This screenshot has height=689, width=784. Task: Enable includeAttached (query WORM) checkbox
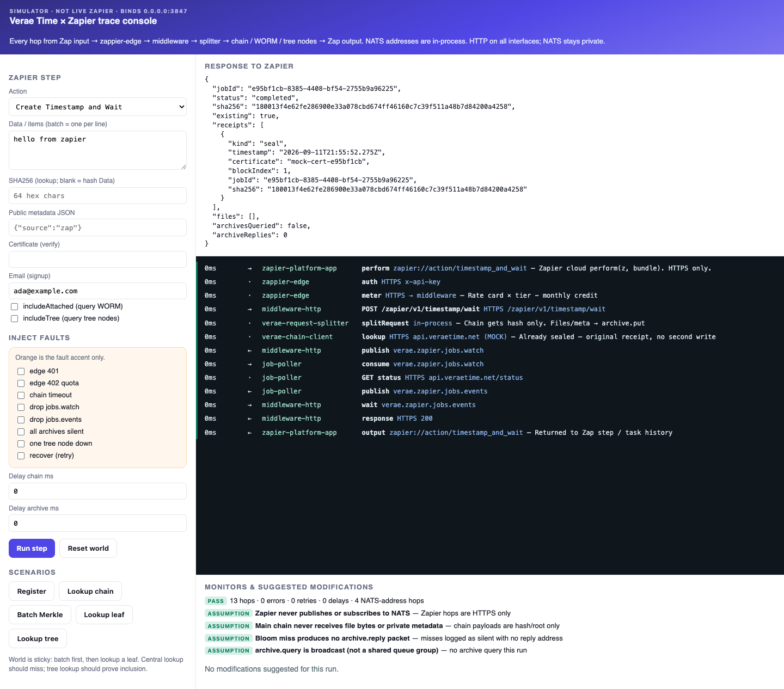tap(15, 306)
